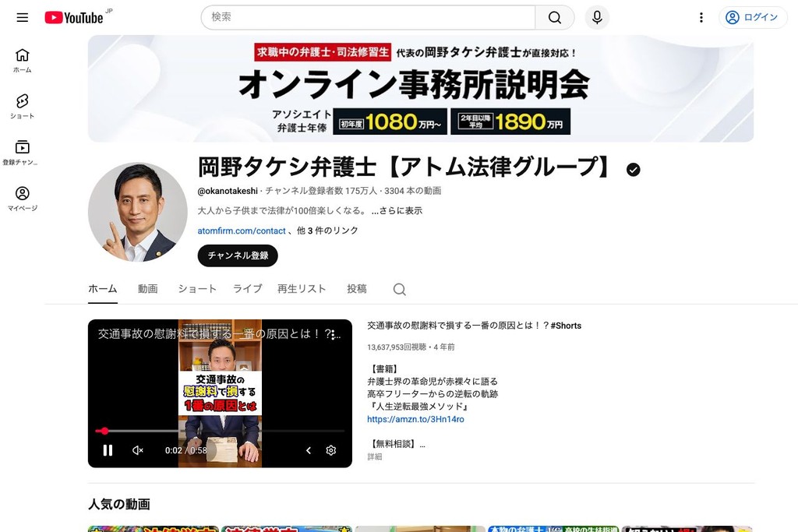Switch to the 動画 tab
Image resolution: width=798 pixels, height=532 pixels.
(148, 289)
